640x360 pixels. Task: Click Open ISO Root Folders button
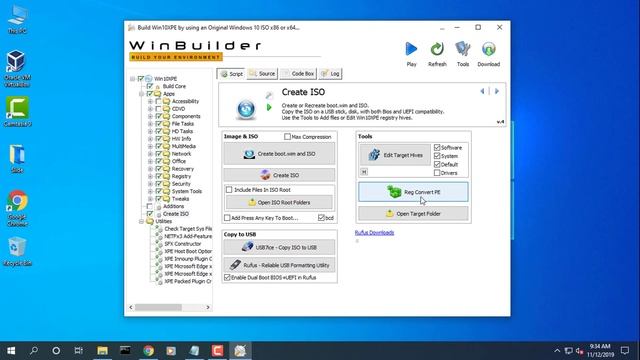(x=279, y=202)
